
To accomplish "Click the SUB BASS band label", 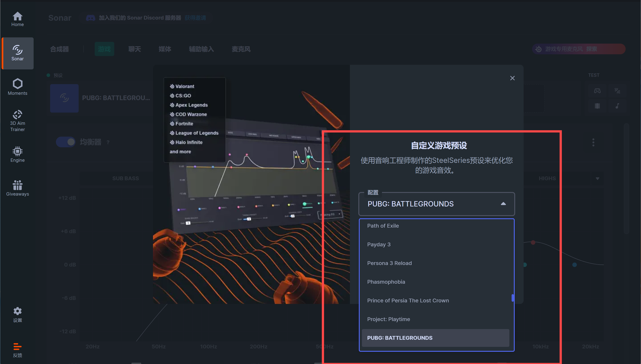I will pos(126,178).
